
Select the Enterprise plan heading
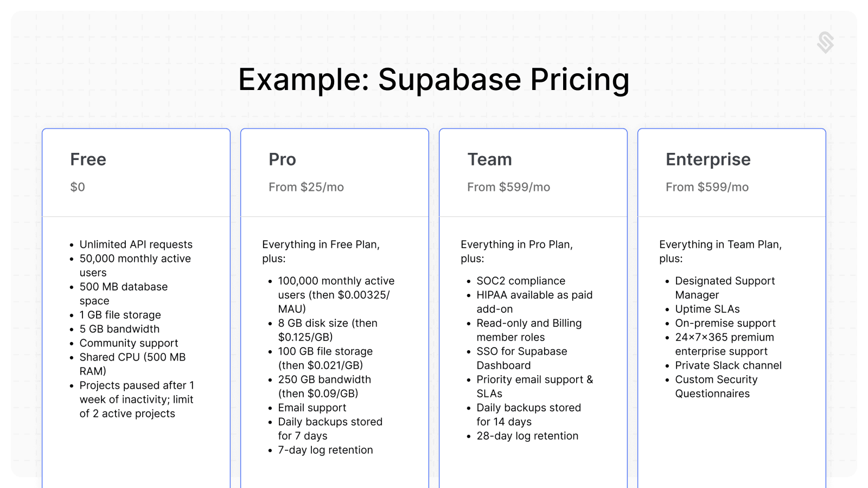708,159
